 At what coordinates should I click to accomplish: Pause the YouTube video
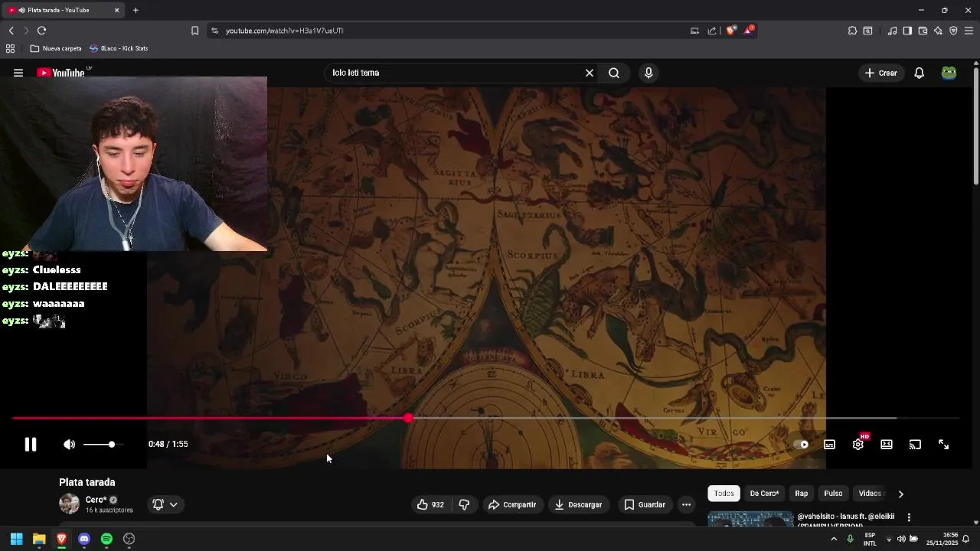click(31, 445)
